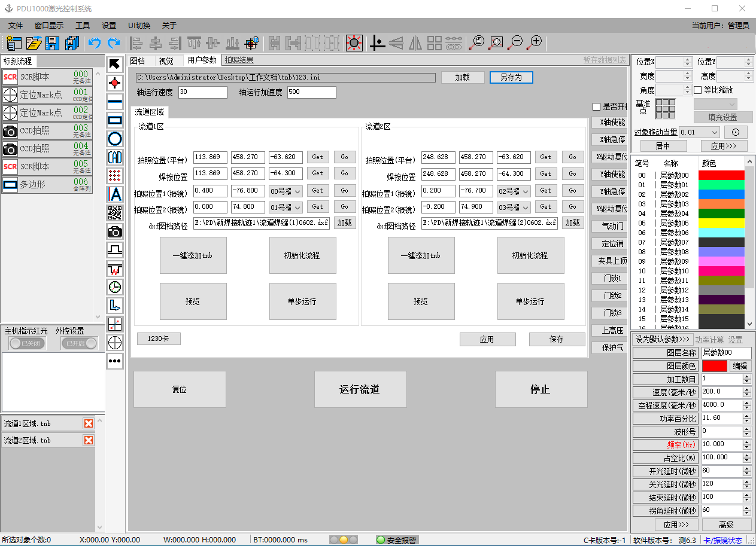
Task: Select the circle drawing tool
Action: point(115,139)
